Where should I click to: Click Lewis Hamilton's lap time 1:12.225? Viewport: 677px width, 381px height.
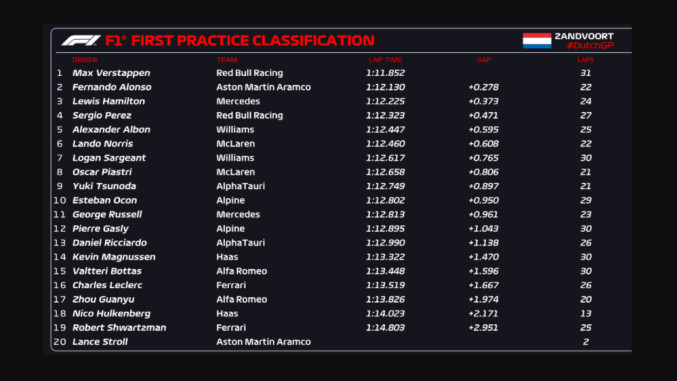point(385,102)
